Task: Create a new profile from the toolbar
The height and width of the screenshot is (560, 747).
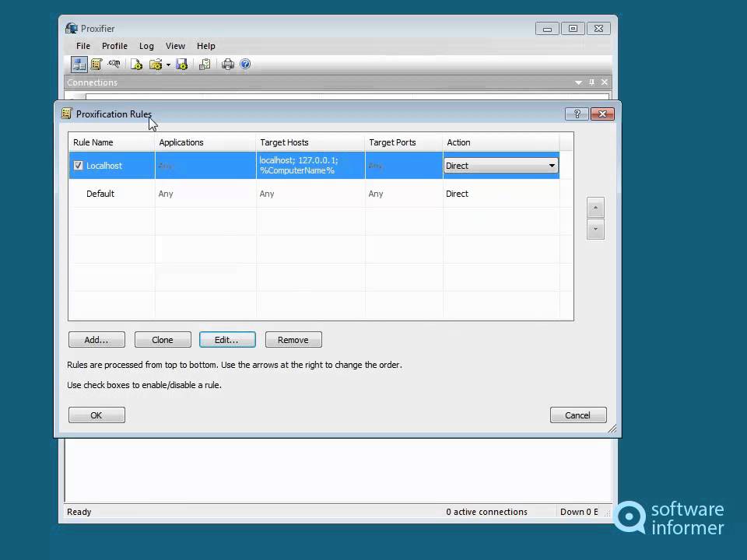Action: 137,65
